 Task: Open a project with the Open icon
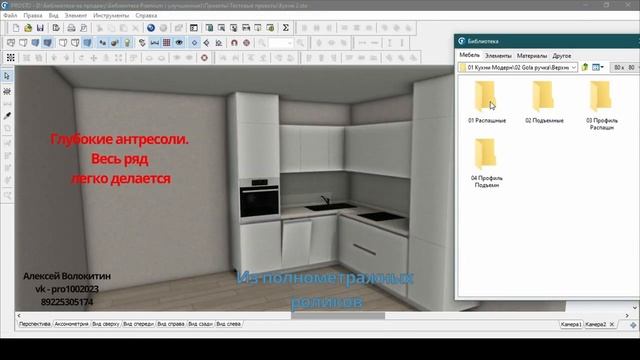(28, 28)
